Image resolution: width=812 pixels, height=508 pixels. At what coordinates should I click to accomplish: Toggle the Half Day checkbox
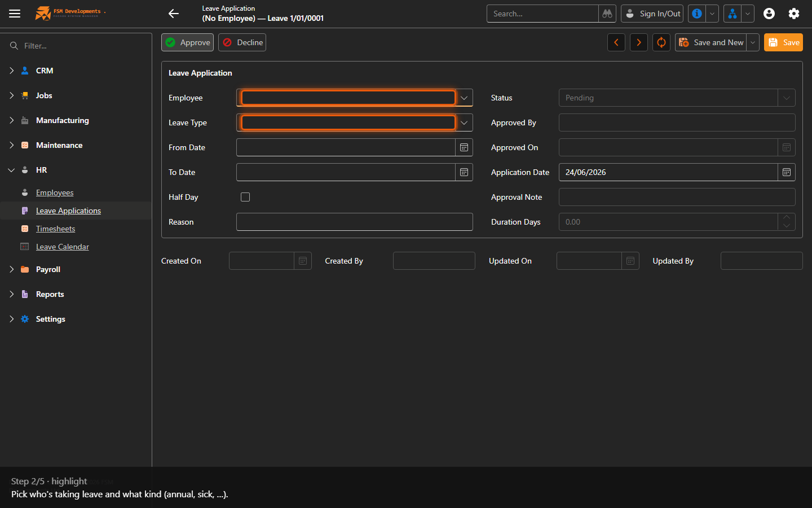tap(245, 197)
